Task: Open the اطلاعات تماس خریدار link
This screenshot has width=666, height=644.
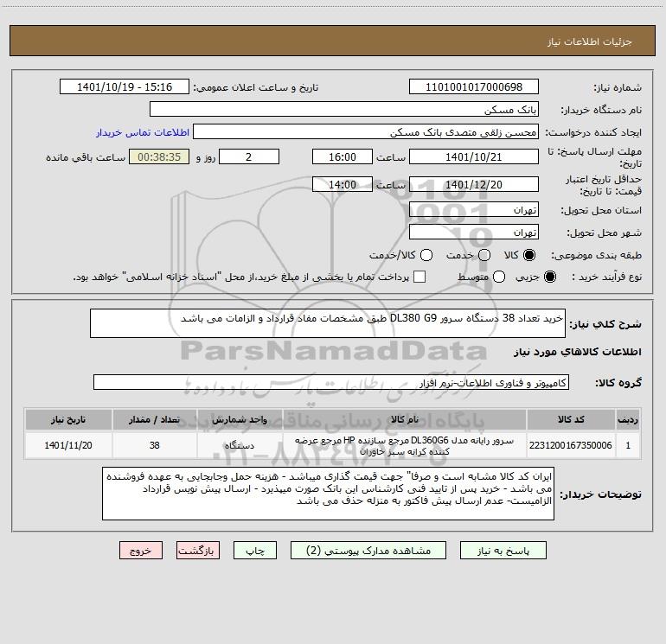Action: coord(143,132)
